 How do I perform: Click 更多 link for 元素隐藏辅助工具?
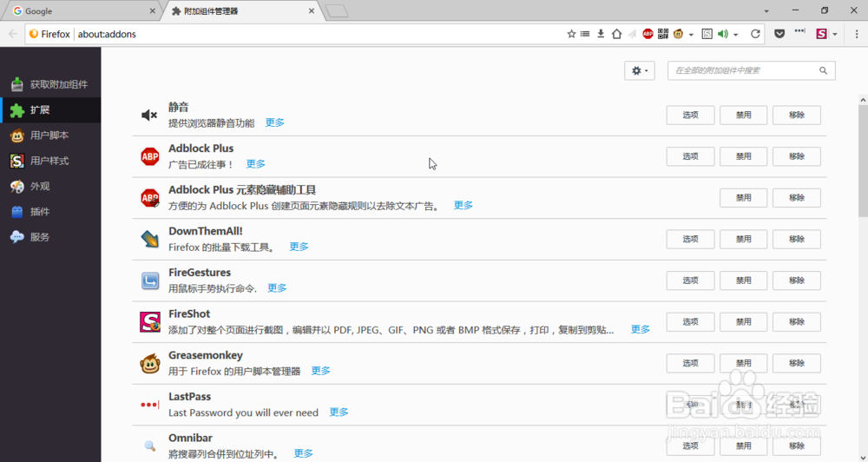[464, 205]
